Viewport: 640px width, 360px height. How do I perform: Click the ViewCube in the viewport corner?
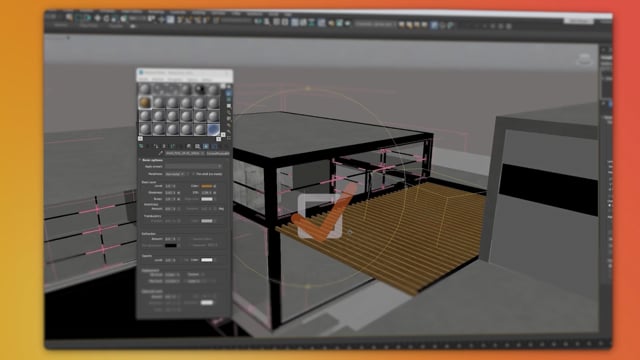click(x=585, y=59)
